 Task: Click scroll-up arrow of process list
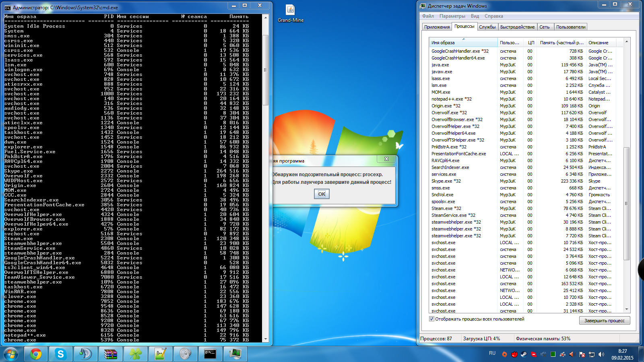(x=627, y=42)
